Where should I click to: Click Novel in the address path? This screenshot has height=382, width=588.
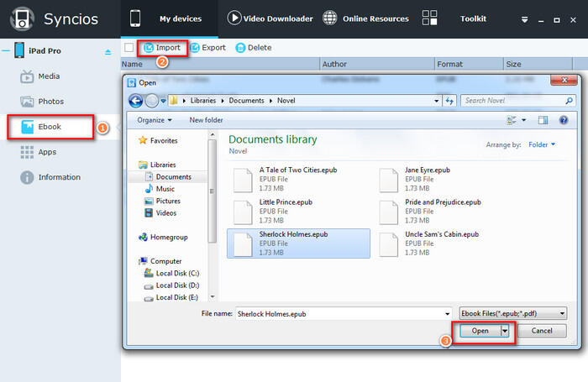pyautogui.click(x=286, y=101)
